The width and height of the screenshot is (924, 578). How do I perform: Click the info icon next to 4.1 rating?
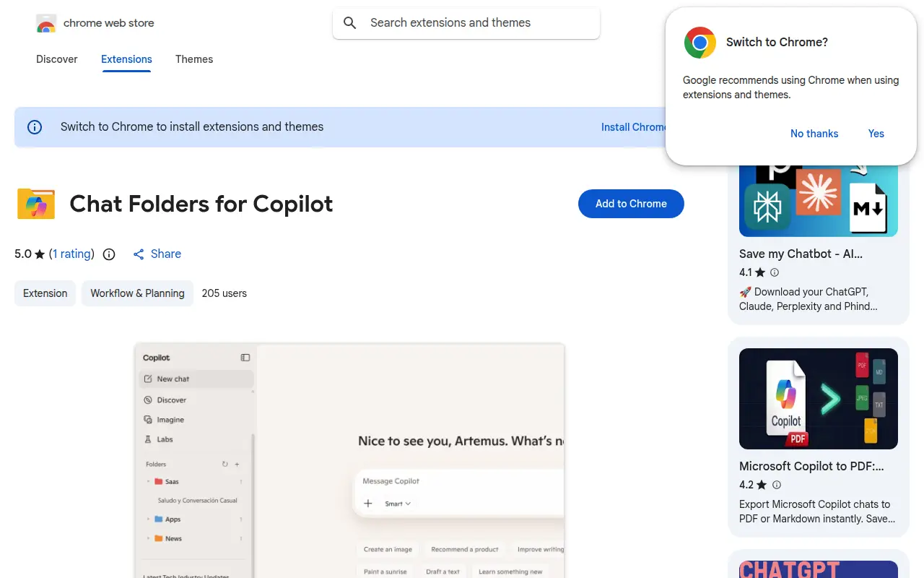775,272
